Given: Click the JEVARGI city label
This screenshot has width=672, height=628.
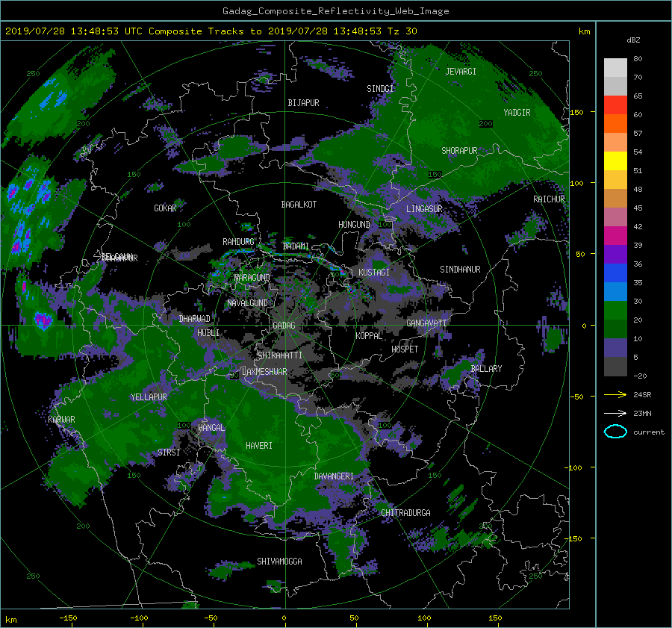Looking at the screenshot, I should [x=461, y=72].
